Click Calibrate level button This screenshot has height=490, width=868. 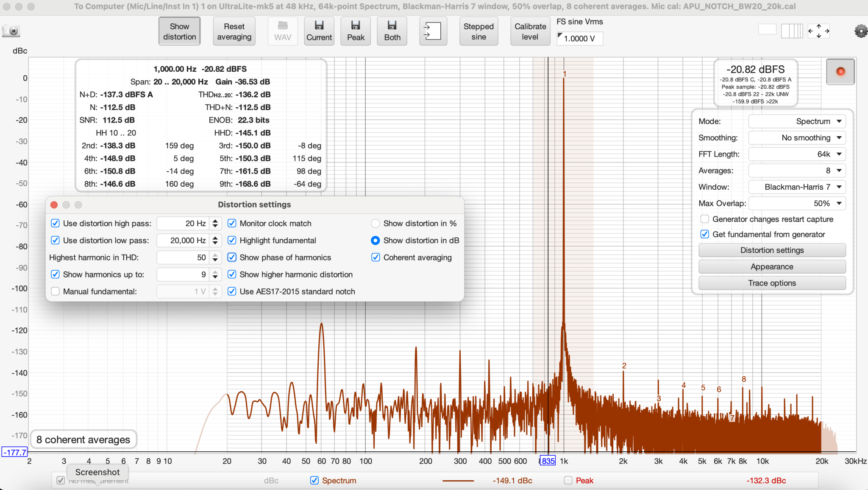click(530, 31)
